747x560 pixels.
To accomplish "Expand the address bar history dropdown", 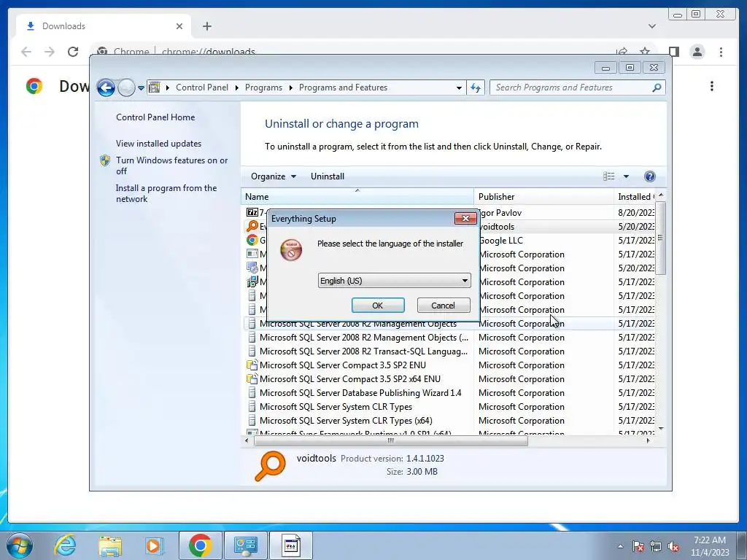I will (x=459, y=88).
